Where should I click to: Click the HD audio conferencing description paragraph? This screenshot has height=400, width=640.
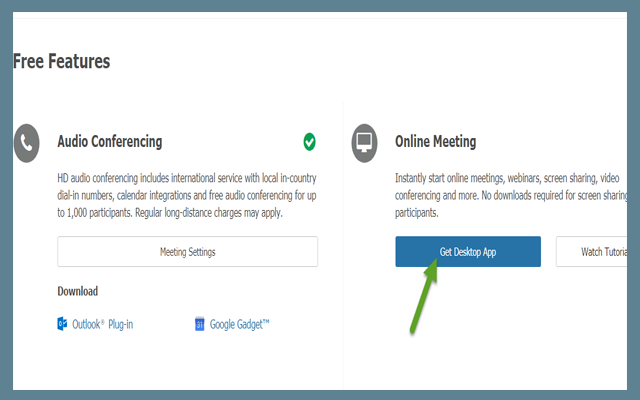coord(187,195)
